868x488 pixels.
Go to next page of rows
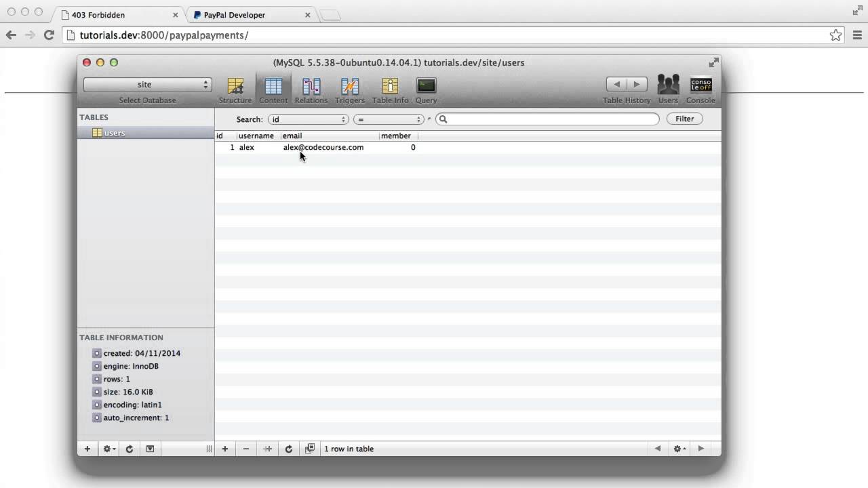click(x=701, y=449)
